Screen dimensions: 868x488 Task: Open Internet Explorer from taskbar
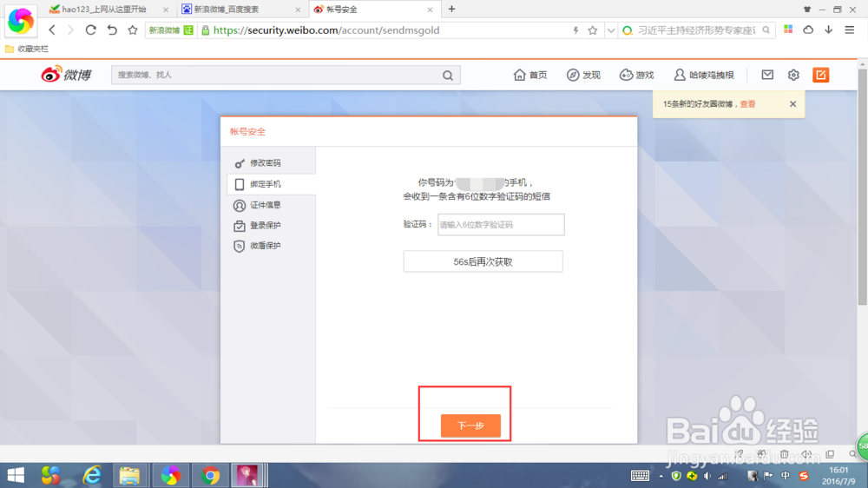[92, 475]
